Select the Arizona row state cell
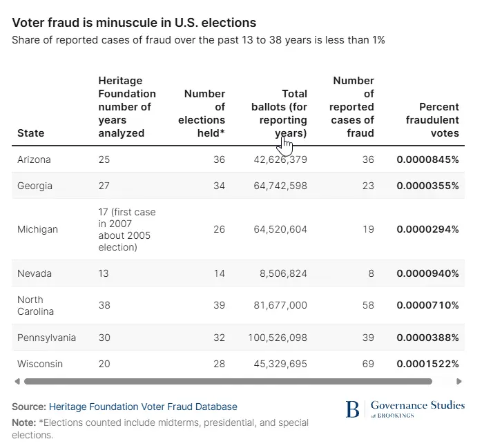 point(34,159)
